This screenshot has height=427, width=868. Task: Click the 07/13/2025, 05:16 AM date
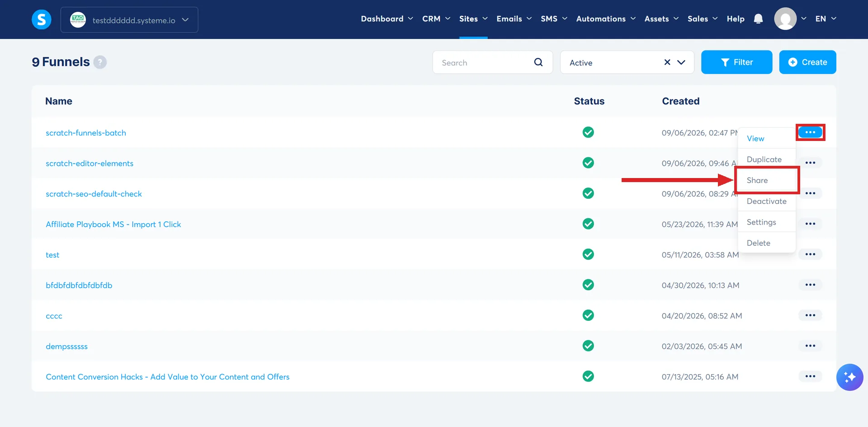click(700, 377)
